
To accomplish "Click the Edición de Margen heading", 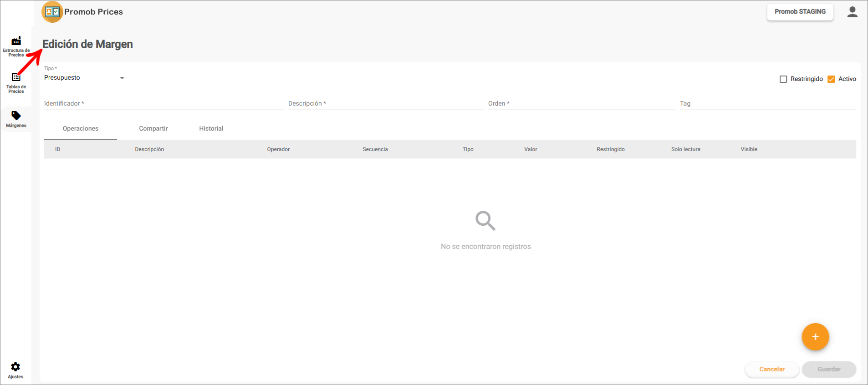I will coord(87,44).
